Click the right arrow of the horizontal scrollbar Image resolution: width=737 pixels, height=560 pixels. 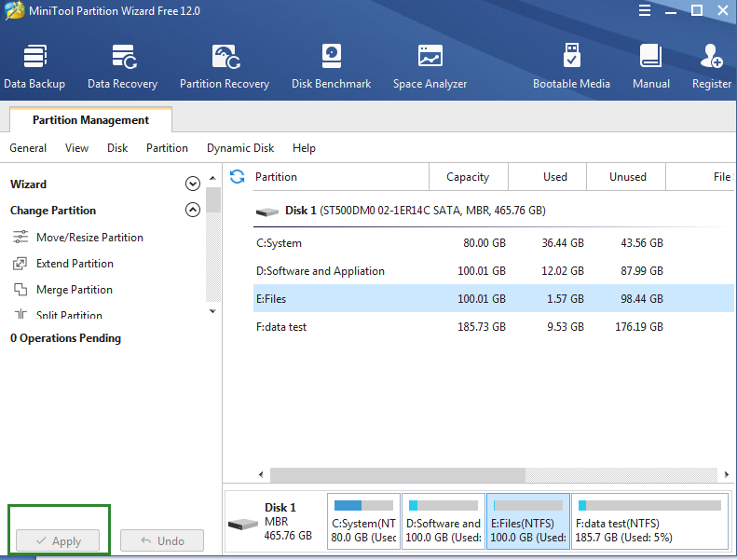[727, 474]
